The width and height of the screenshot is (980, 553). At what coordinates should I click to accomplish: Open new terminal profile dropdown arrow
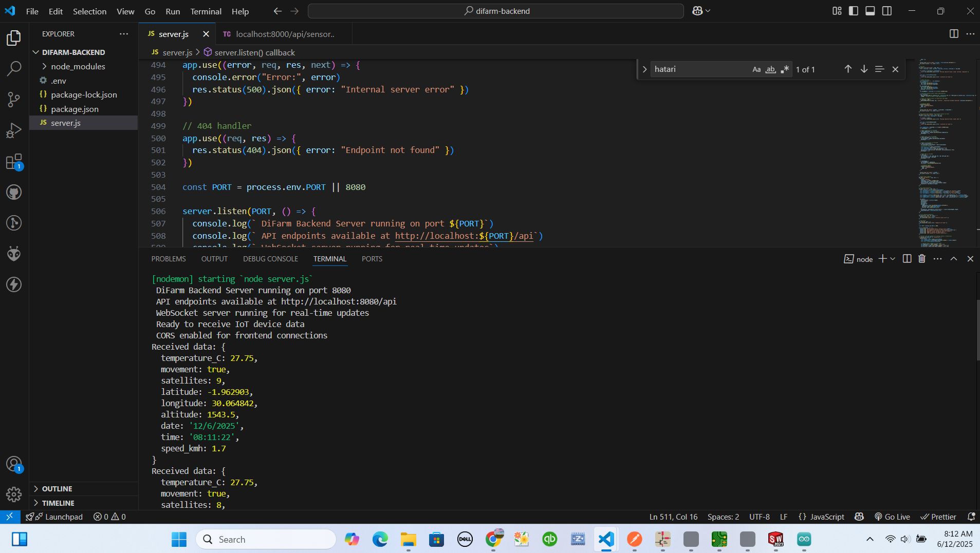[893, 259]
